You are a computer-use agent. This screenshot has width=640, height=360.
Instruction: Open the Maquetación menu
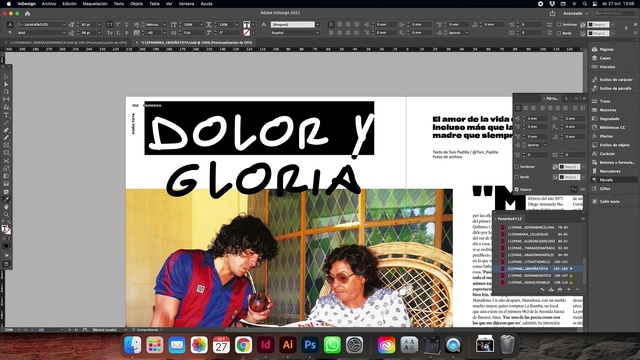(95, 4)
